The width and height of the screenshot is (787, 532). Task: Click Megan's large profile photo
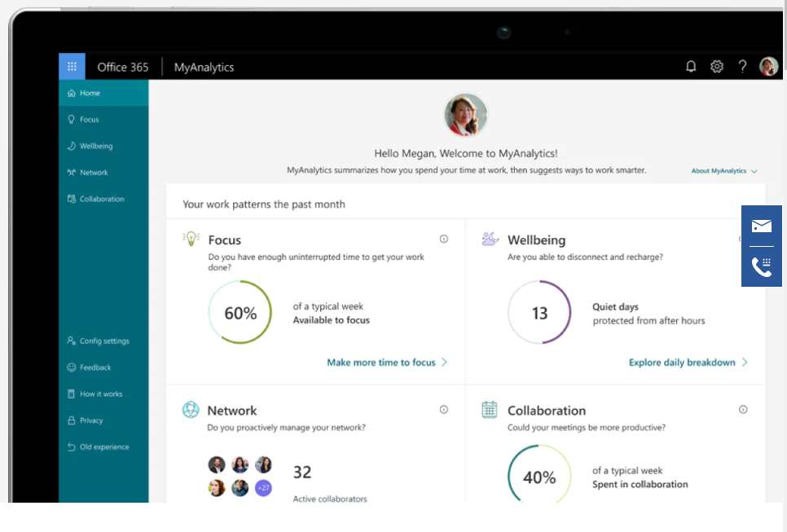(466, 115)
